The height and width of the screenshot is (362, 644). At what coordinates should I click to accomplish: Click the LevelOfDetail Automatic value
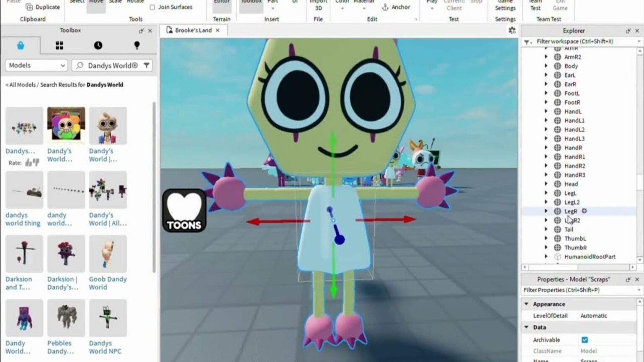pos(594,315)
